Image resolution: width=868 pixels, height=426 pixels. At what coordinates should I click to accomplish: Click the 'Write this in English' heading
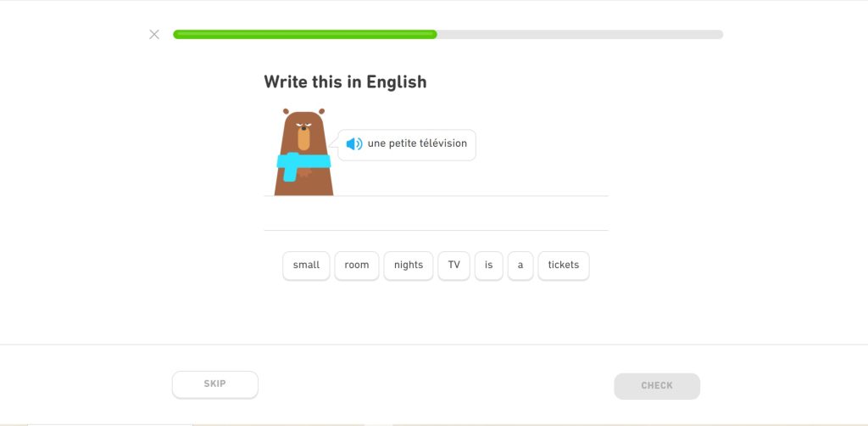(345, 81)
